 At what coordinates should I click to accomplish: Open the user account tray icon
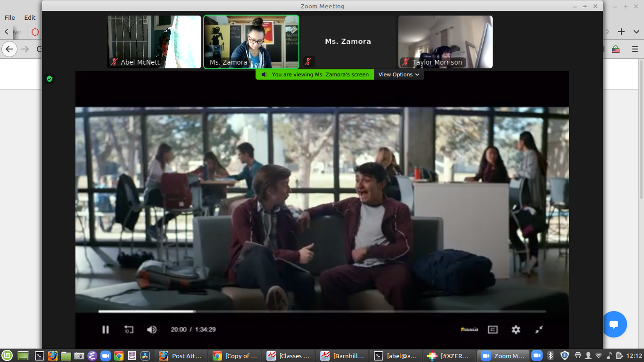pyautogui.click(x=588, y=355)
